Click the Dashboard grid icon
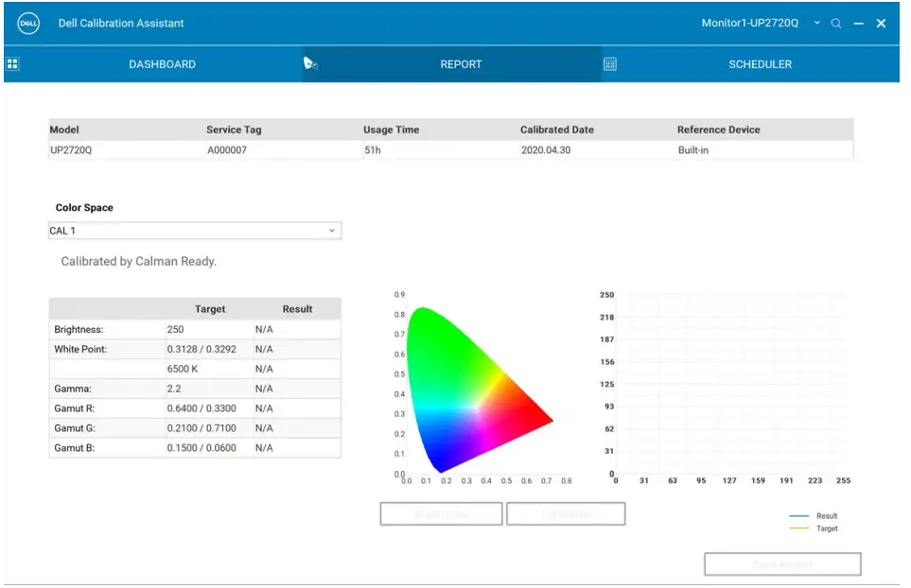Screen dimensions: 911x588 (13, 64)
